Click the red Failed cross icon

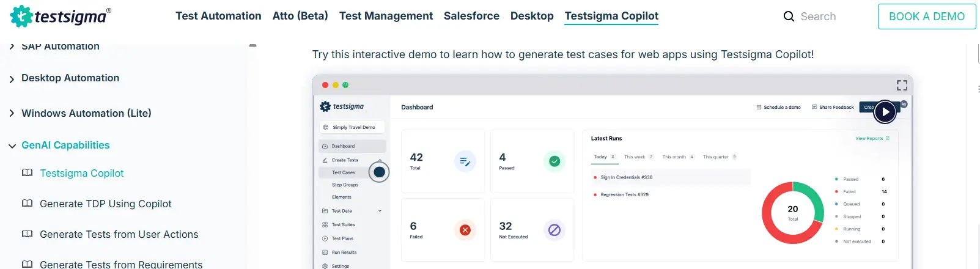coord(465,230)
